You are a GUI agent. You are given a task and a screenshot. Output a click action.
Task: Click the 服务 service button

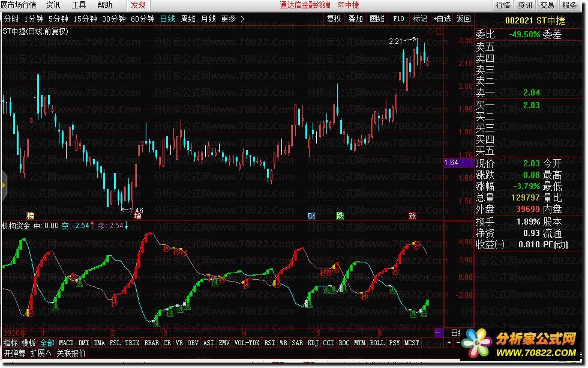click(x=569, y=5)
